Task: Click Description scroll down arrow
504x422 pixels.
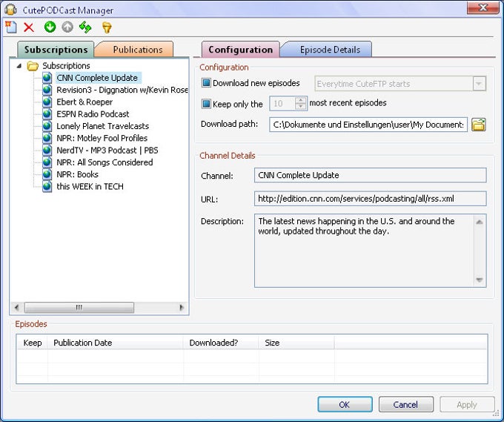Action: 480,280
